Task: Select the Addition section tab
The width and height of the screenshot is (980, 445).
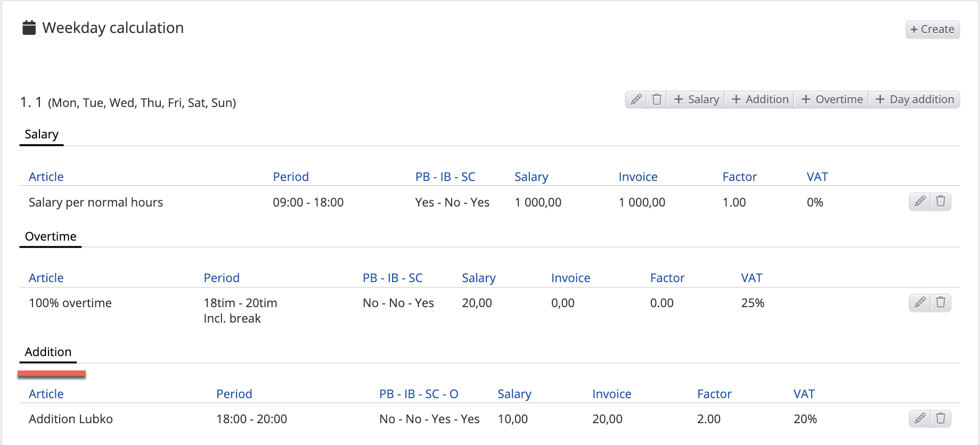Action: coord(48,352)
